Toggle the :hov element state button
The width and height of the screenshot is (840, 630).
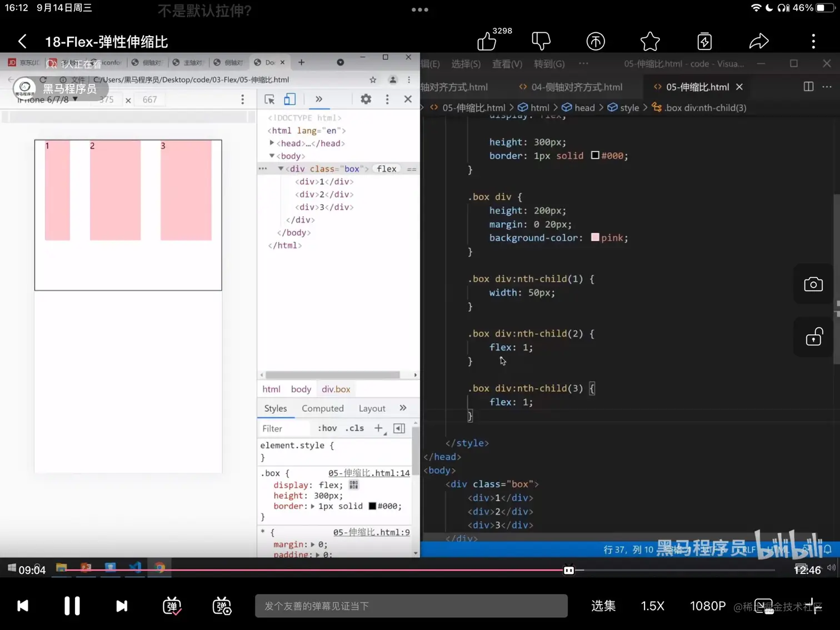[x=327, y=428]
